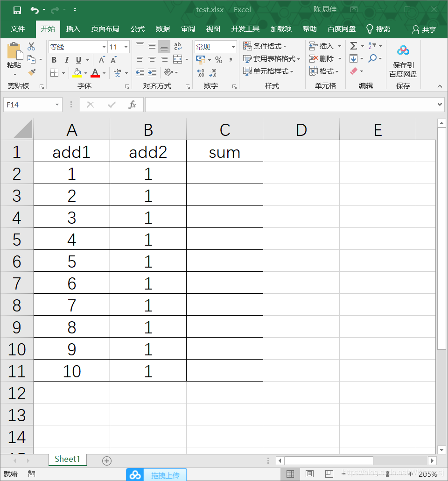This screenshot has height=481, width=448.
Task: Click the zoom slider in the status bar
Action: pyautogui.click(x=387, y=474)
